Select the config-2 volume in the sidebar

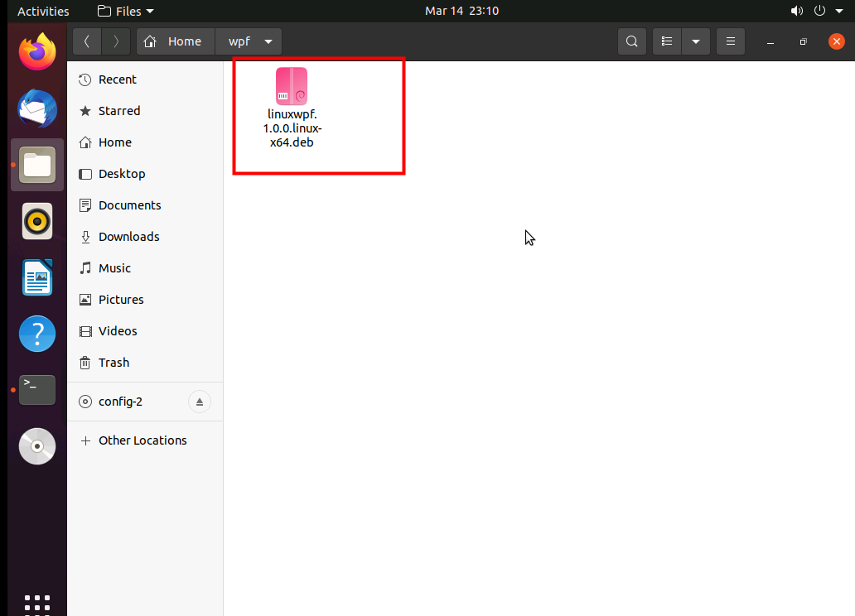tap(145, 402)
